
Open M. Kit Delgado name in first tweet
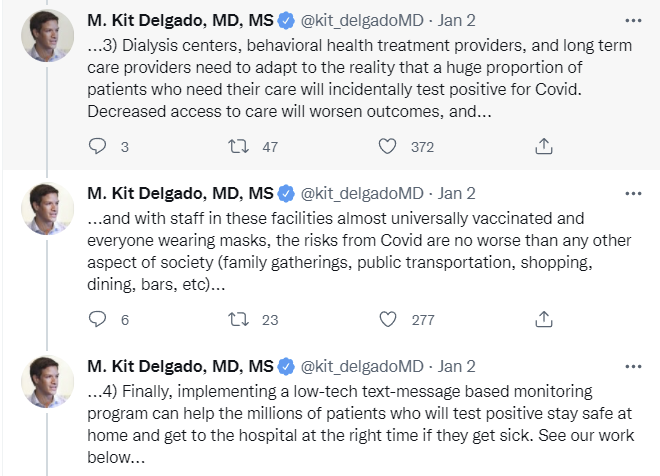click(x=180, y=20)
